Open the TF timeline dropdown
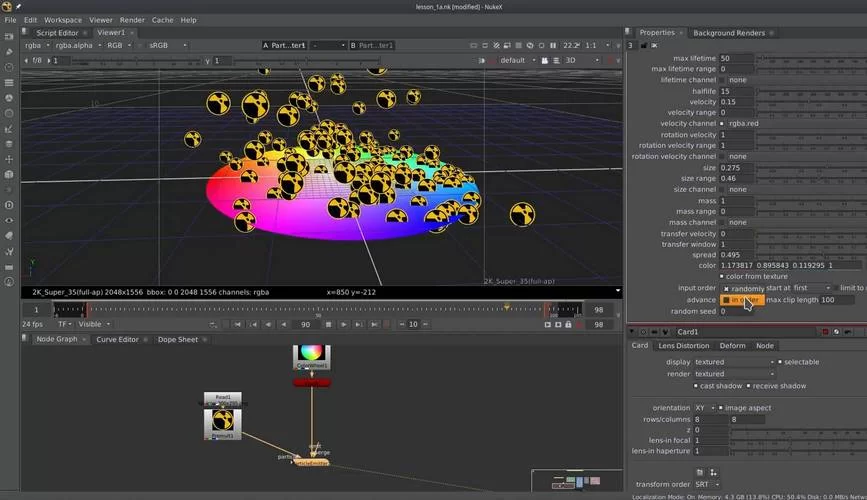 pos(65,324)
